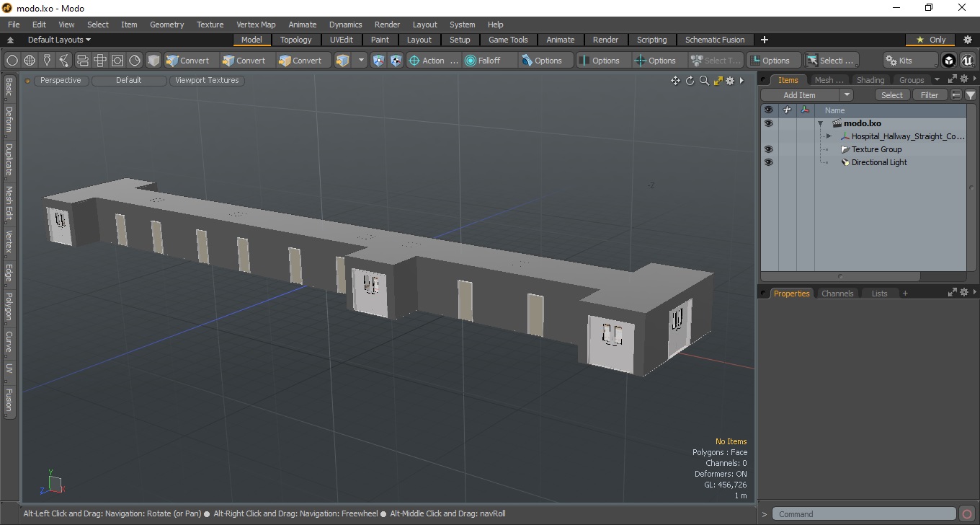
Task: Click the XYZ axis gizmo in viewport
Action: pos(52,482)
